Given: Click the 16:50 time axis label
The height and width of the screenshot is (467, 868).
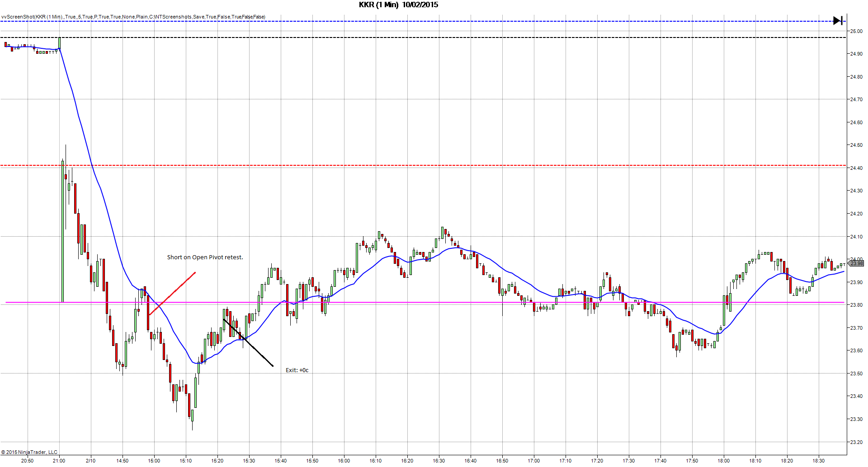Looking at the screenshot, I should (502, 461).
